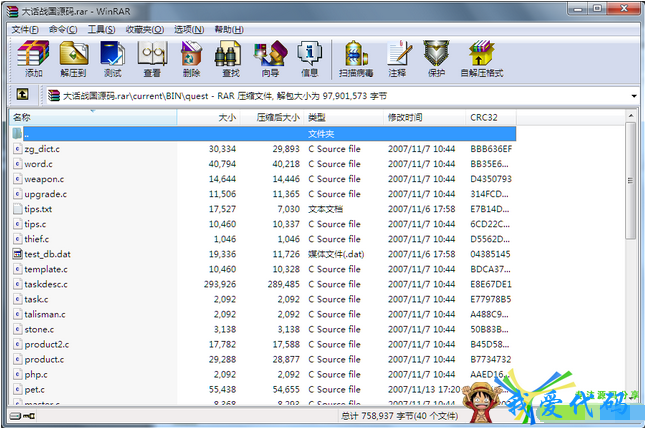
Task: Sort by the CRC32 column header
Action: pyautogui.click(x=491, y=117)
